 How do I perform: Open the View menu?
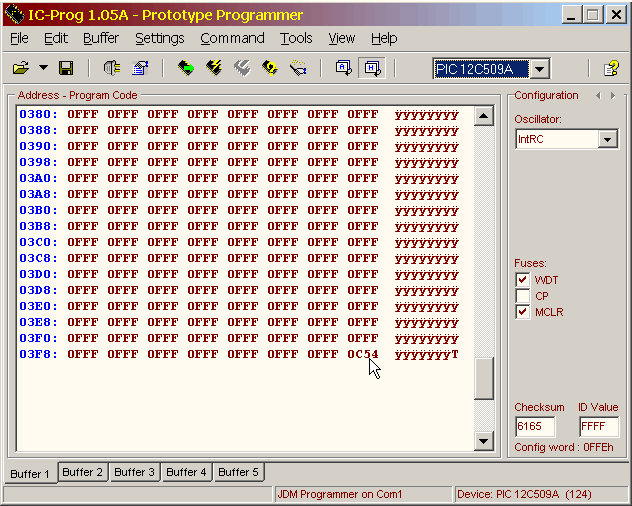[x=341, y=38]
